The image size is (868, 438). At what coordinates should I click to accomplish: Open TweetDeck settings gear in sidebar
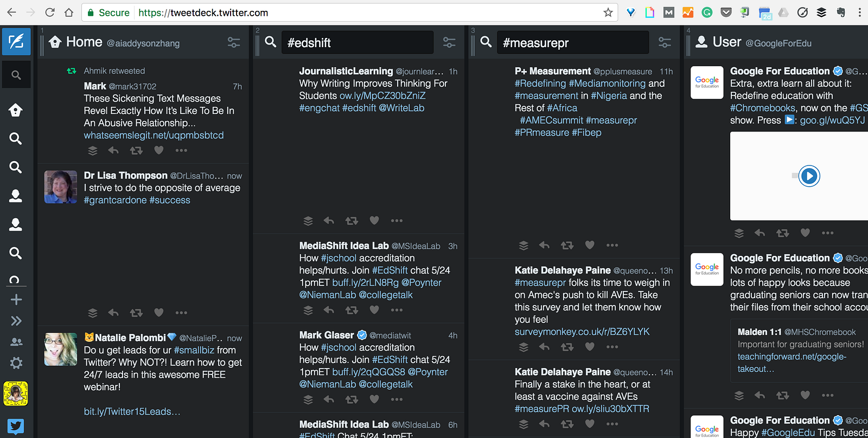[16, 363]
